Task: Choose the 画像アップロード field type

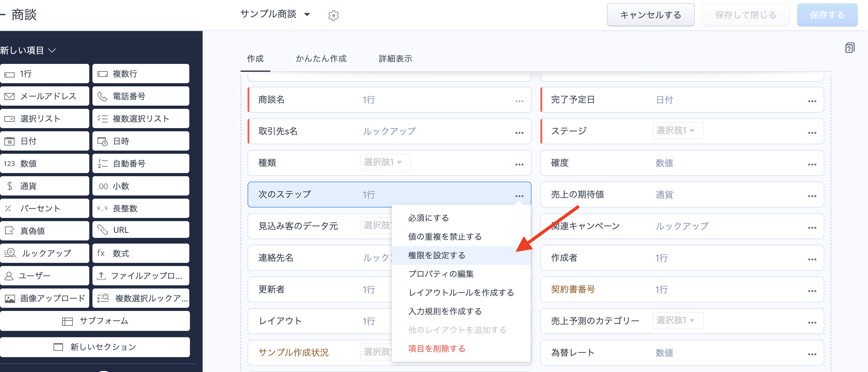Action: click(x=45, y=298)
